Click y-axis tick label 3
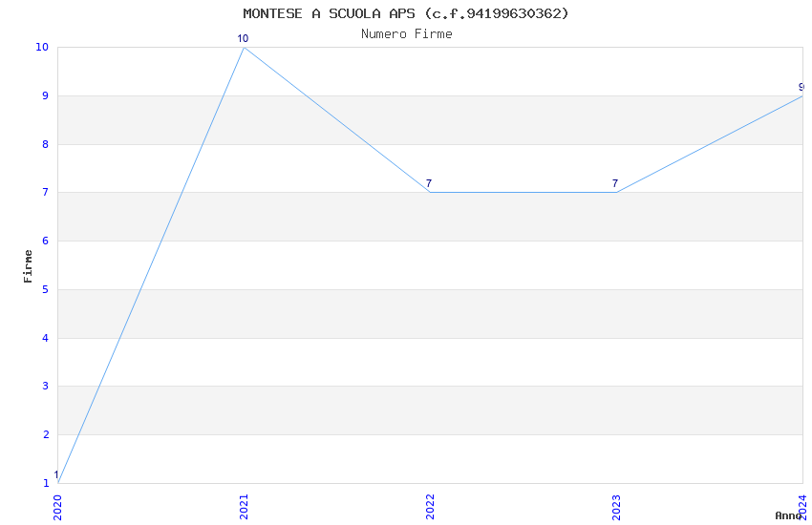Screen dimensions: 812x525 click(x=45, y=387)
